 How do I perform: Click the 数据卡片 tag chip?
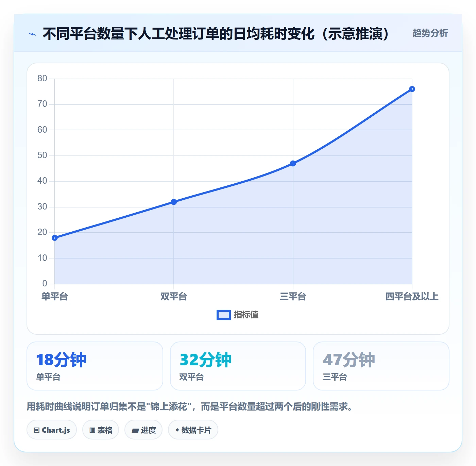(193, 430)
